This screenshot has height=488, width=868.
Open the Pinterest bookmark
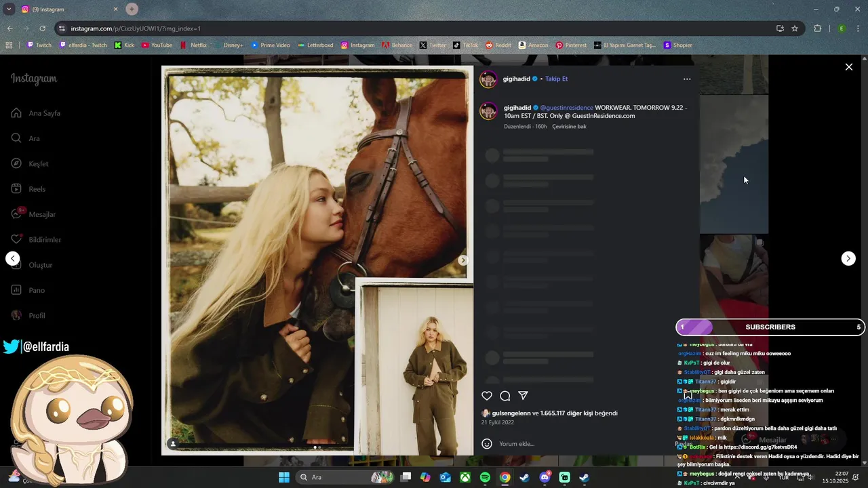tap(571, 45)
